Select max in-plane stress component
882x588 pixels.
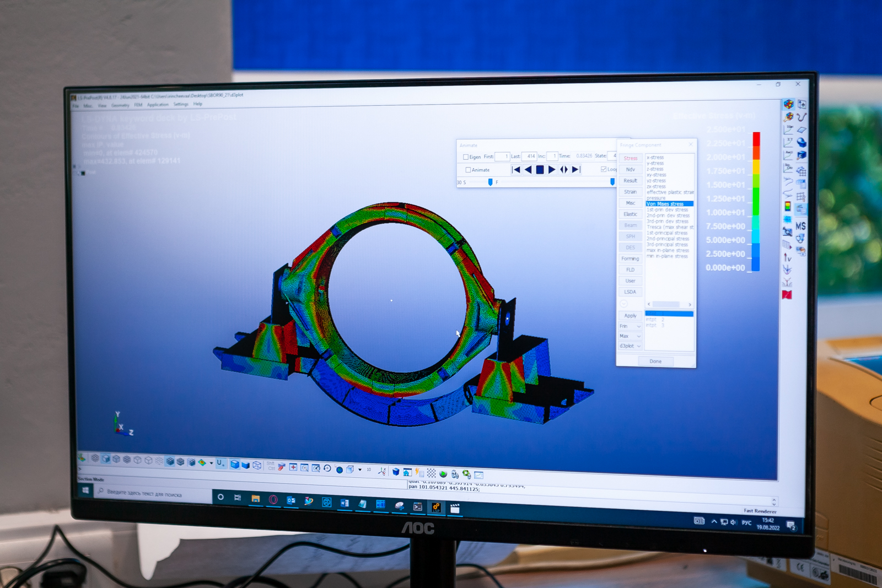668,250
